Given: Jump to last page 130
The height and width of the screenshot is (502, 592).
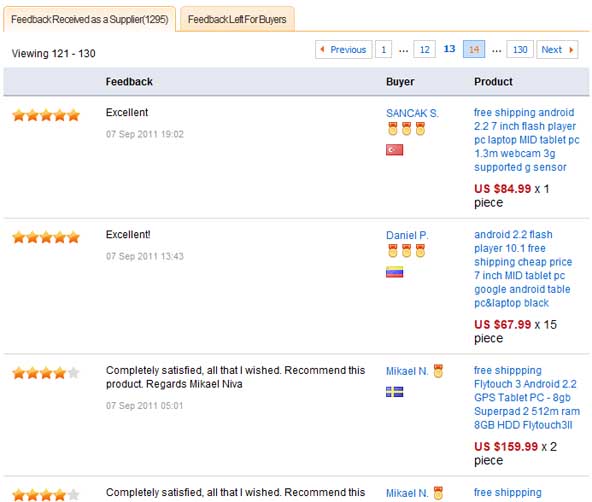Looking at the screenshot, I should [x=520, y=49].
